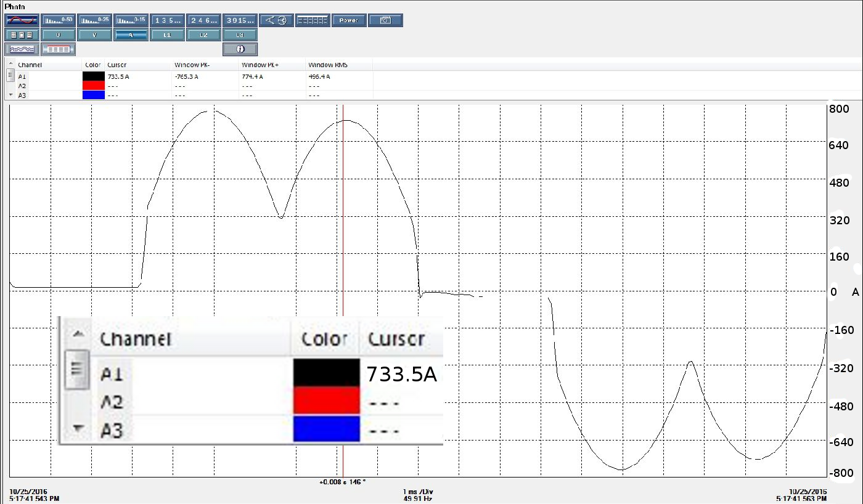Show odd harmonics 1 3 5 view

pyautogui.click(x=167, y=20)
